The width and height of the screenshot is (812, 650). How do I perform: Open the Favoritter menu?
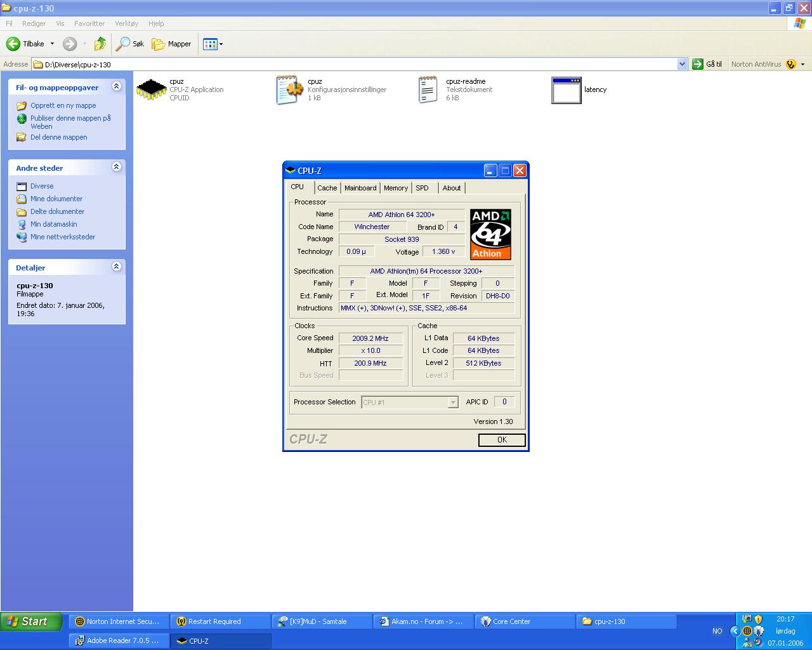(89, 23)
